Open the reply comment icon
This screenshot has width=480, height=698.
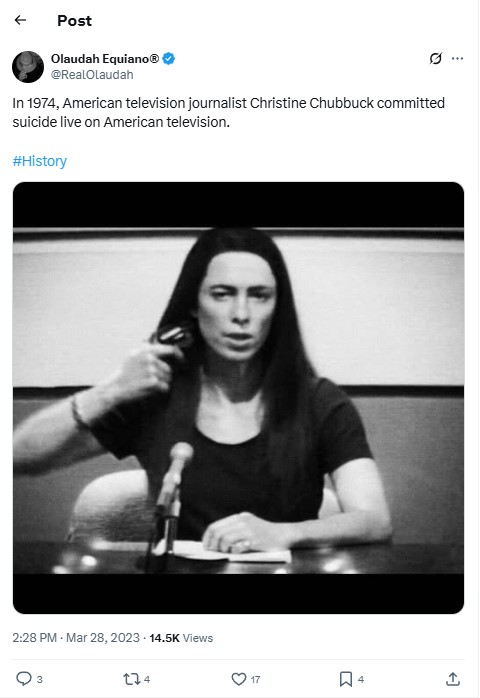tap(24, 678)
